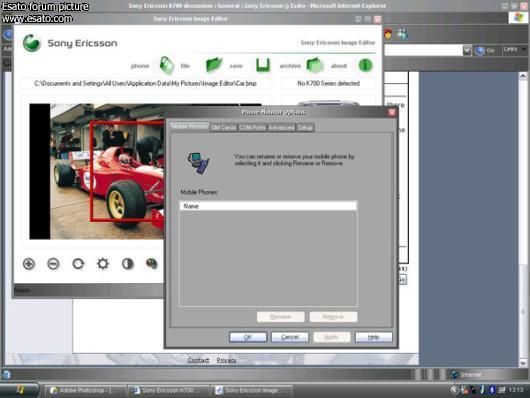Click the color balance icon
This screenshot has height=398, width=530.
(x=151, y=263)
